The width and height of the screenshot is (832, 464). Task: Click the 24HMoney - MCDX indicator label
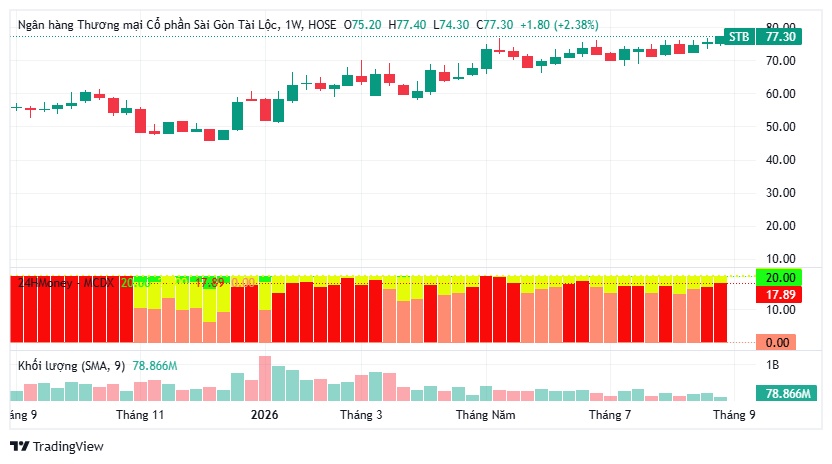pyautogui.click(x=66, y=282)
